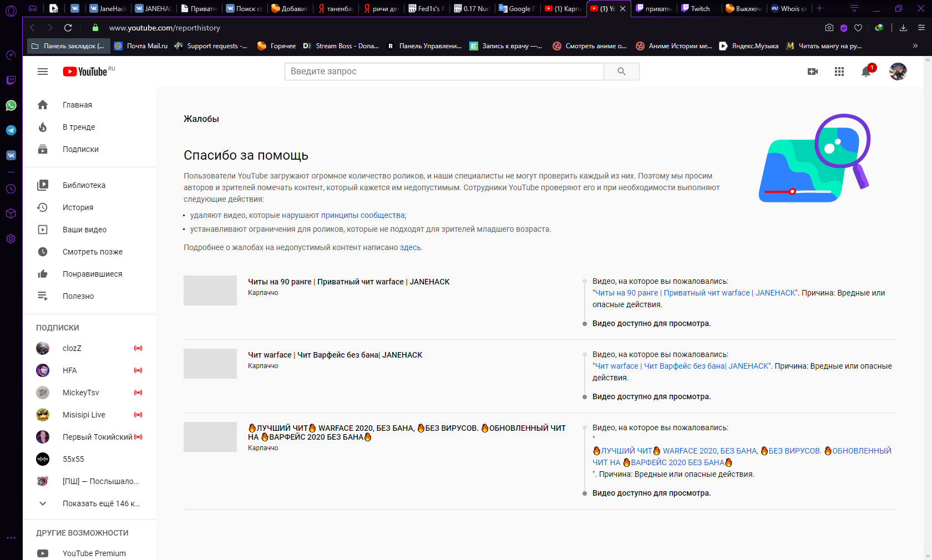The image size is (932, 560).
Task: Open Misisipi Live subscription channel
Action: click(x=89, y=415)
